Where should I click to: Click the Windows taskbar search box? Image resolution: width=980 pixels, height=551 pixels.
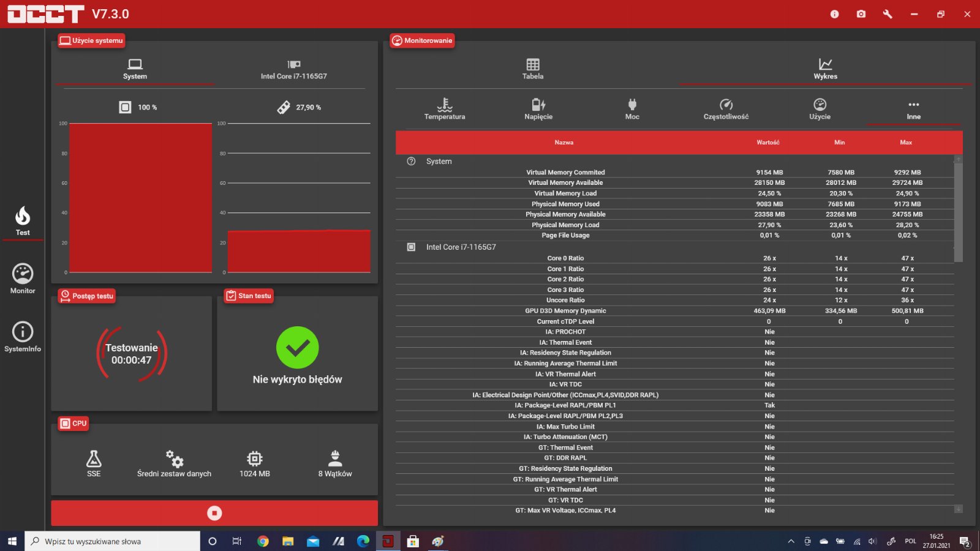(x=113, y=541)
